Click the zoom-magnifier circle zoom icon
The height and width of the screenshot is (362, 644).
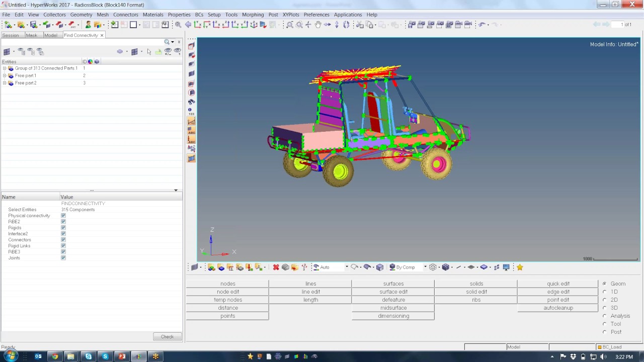299,25
